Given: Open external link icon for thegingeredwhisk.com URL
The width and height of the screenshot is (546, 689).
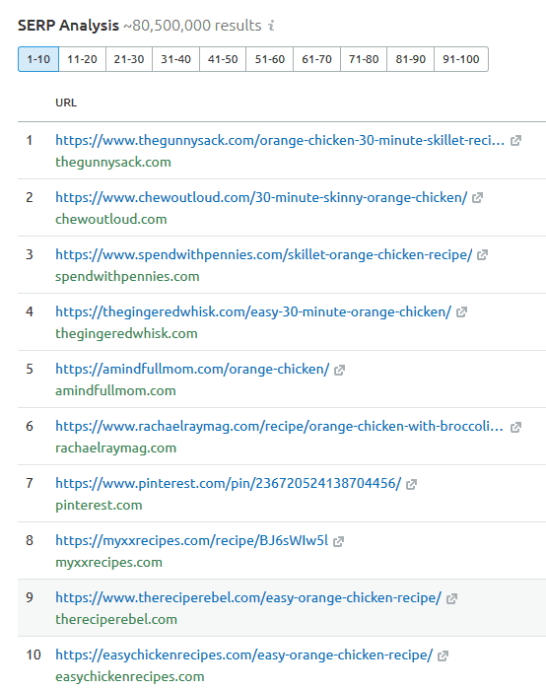Looking at the screenshot, I should click(x=461, y=312).
